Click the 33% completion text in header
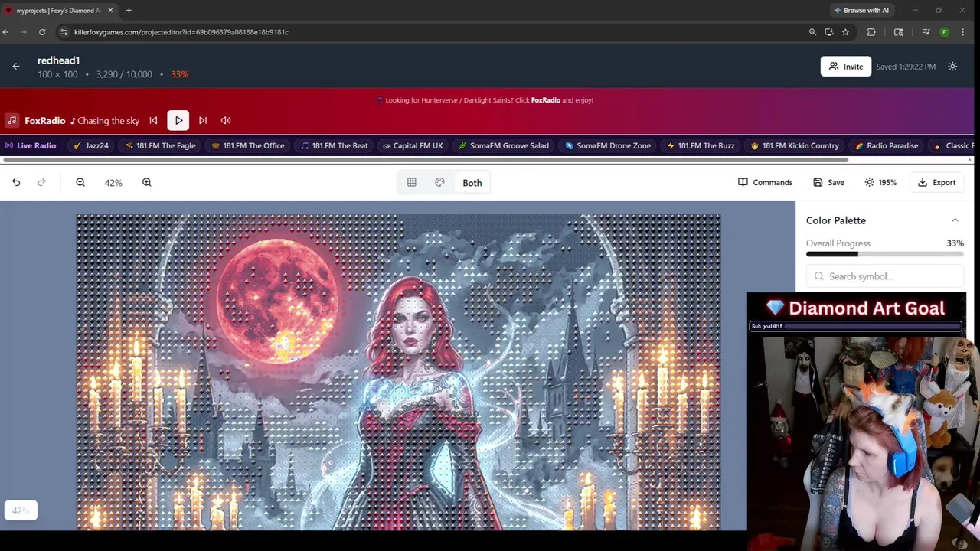Screen dimensions: 980x551 [x=180, y=74]
